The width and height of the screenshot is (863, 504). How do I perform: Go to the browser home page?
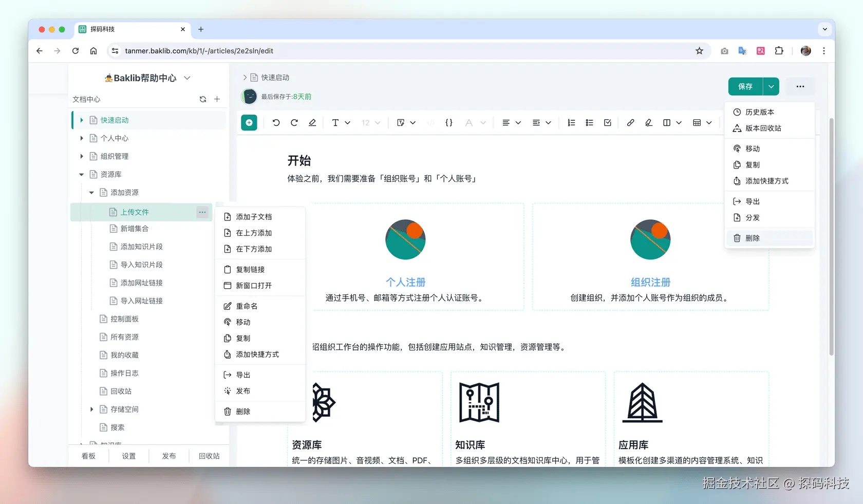point(93,51)
